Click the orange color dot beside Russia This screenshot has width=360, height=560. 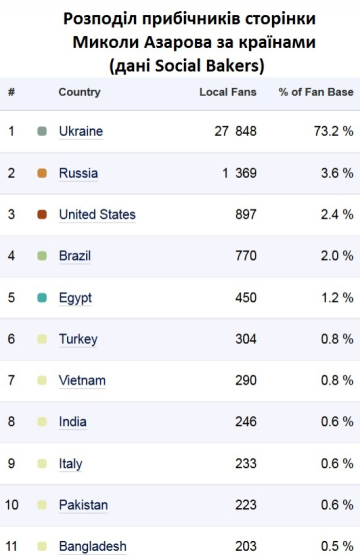42,173
